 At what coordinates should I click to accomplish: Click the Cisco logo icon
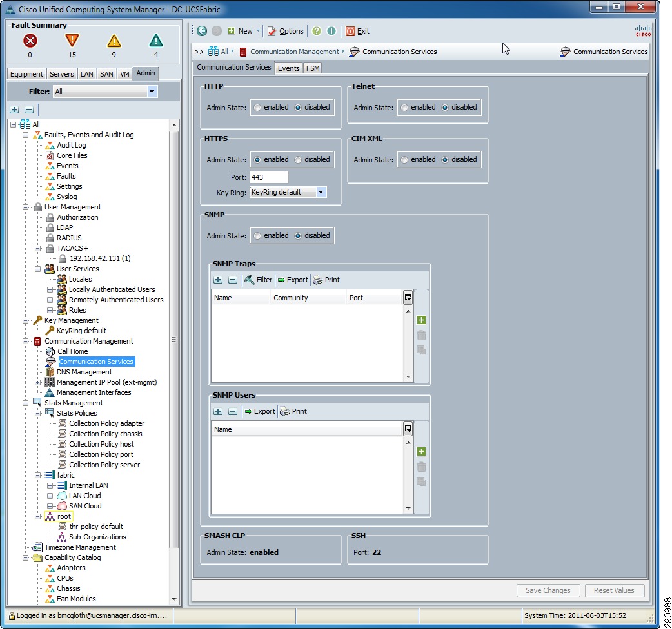[643, 31]
